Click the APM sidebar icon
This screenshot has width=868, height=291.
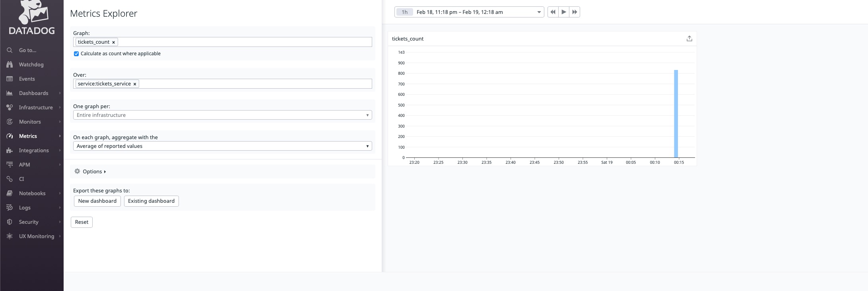tap(10, 165)
